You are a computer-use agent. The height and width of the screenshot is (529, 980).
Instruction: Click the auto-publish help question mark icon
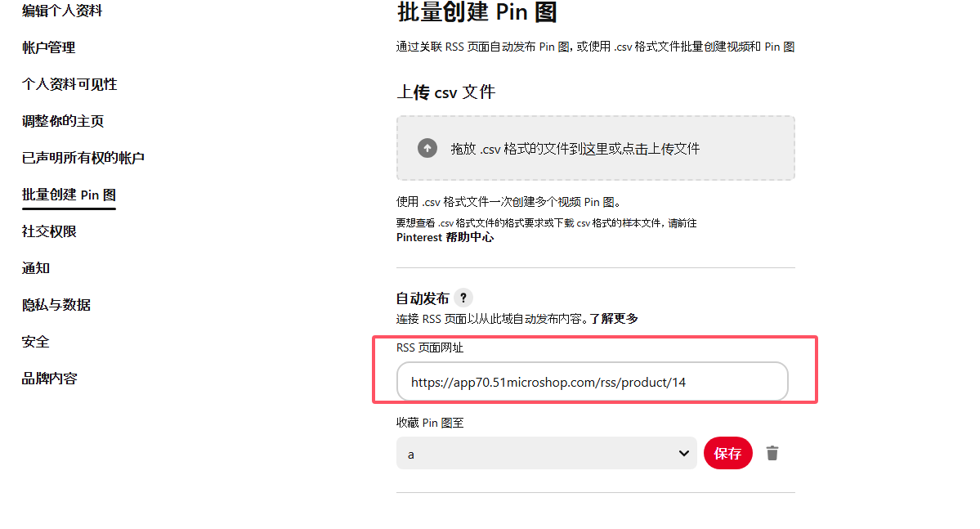pos(463,298)
